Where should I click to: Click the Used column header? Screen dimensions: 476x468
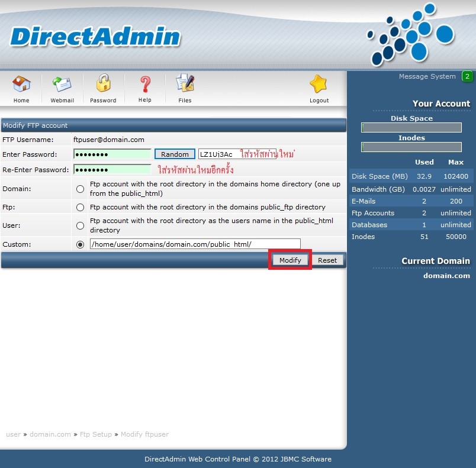(x=424, y=162)
